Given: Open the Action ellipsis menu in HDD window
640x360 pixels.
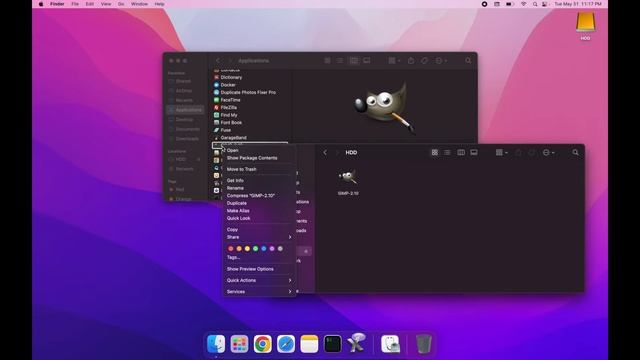Looking at the screenshot, I should tap(548, 153).
